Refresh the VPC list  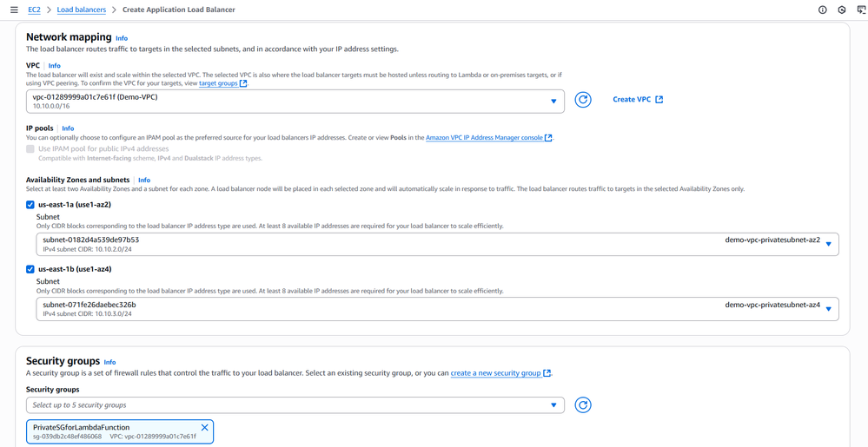[x=583, y=100]
